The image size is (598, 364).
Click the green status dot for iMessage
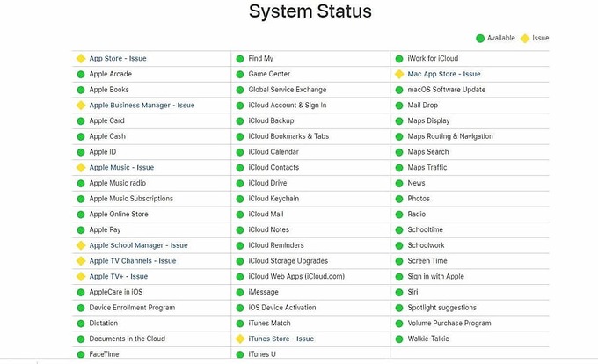click(239, 293)
